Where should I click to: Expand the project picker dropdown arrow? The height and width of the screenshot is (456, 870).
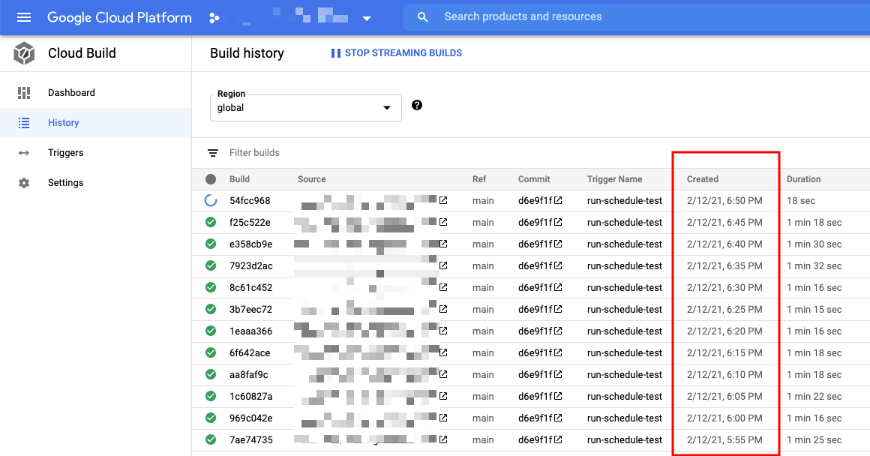[366, 18]
